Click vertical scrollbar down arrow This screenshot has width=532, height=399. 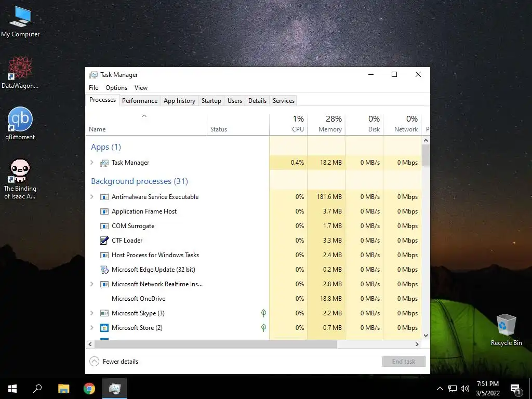426,336
